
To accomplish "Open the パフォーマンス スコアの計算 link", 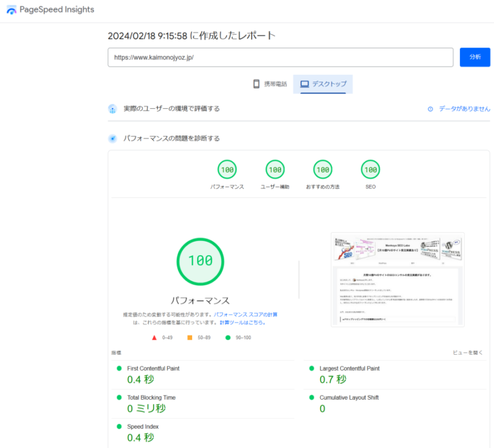I will click(x=245, y=315).
